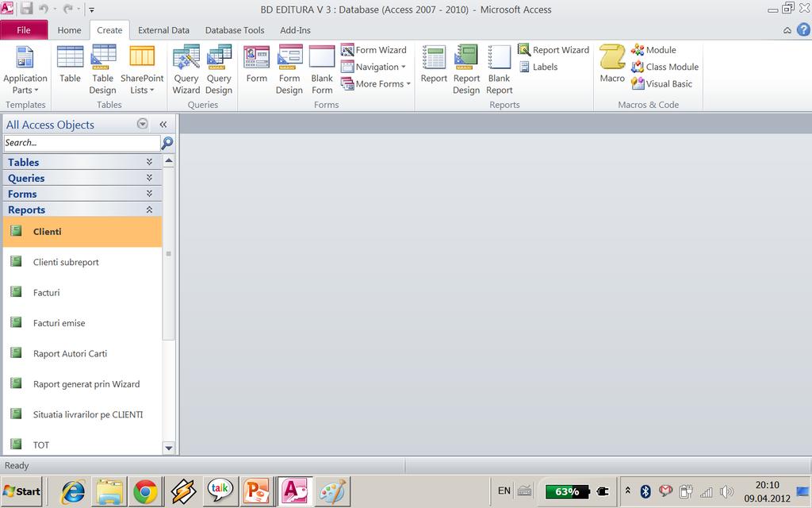Open All Access Objects category menu

click(143, 124)
